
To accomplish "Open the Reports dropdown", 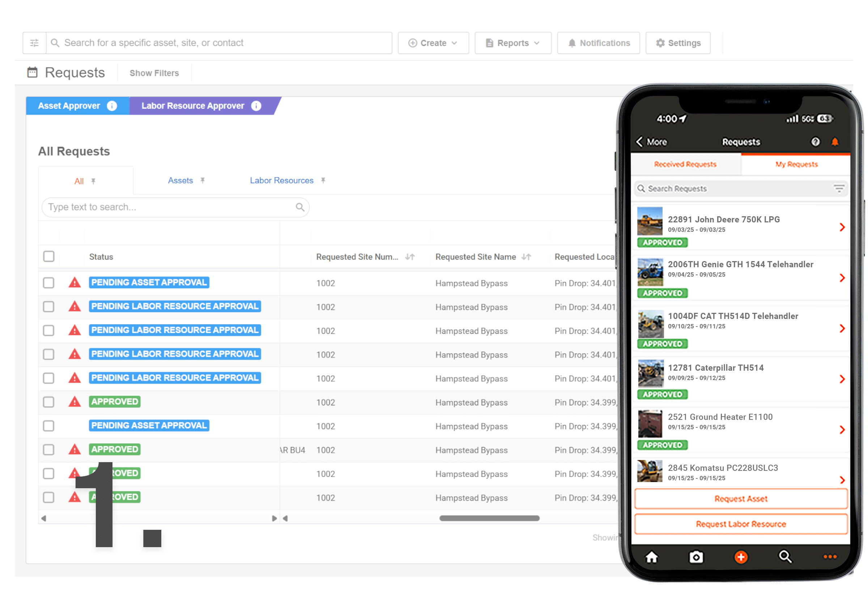I will point(512,43).
